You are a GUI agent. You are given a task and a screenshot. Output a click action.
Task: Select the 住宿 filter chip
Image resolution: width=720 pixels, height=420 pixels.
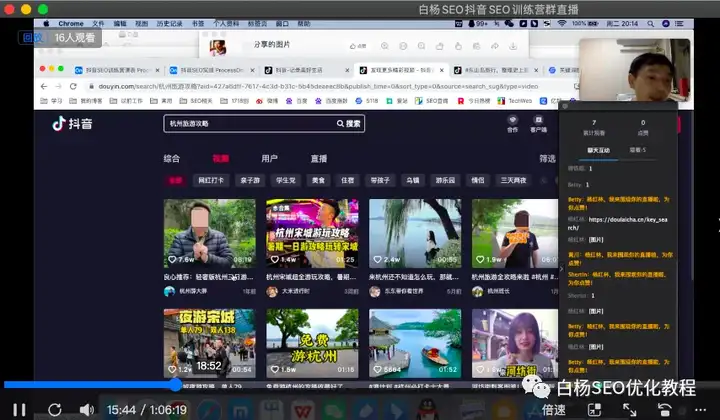348,180
